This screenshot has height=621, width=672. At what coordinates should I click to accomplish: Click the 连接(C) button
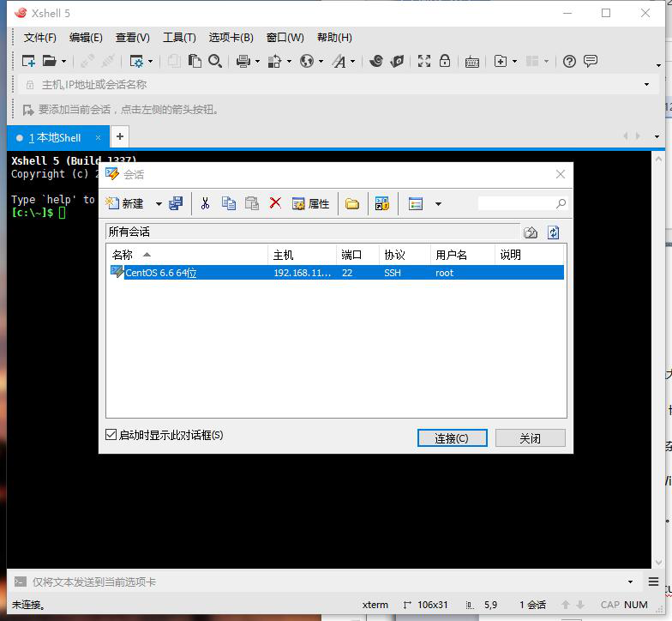453,437
